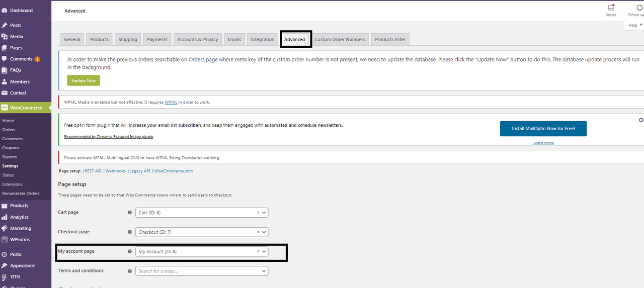
Task: Click the Analytics bar chart icon
Action: [x=5, y=217]
